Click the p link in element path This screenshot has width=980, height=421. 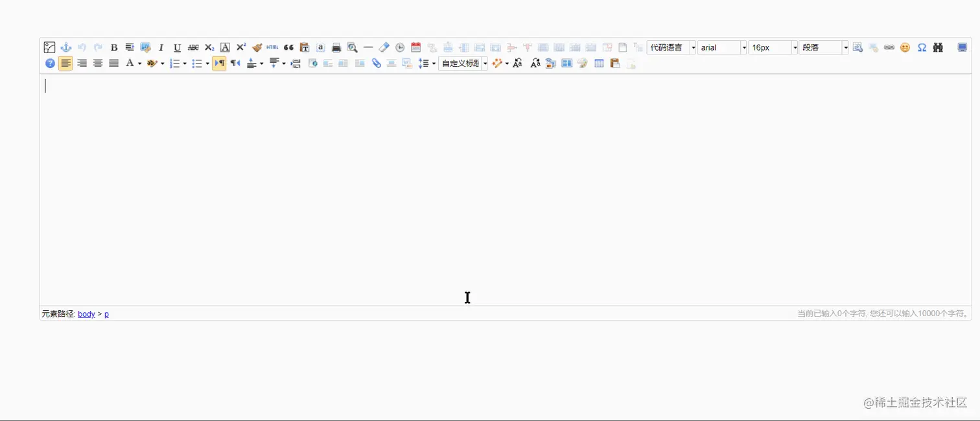click(106, 314)
